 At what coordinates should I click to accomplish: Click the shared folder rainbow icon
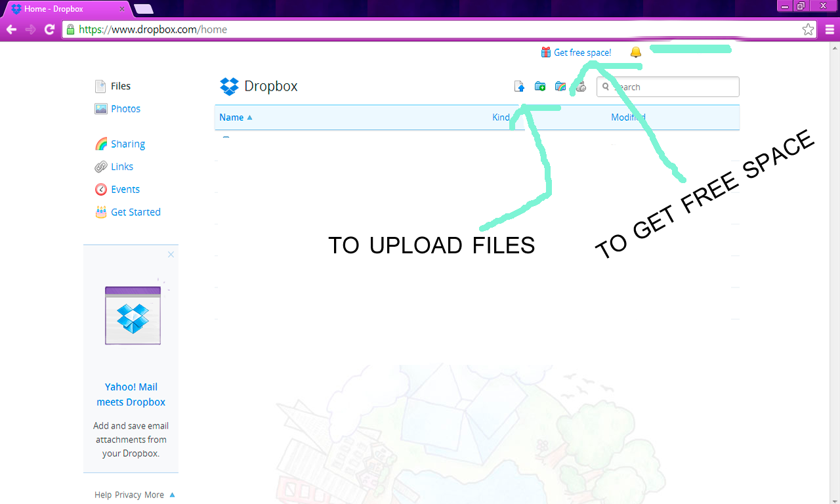tap(560, 87)
